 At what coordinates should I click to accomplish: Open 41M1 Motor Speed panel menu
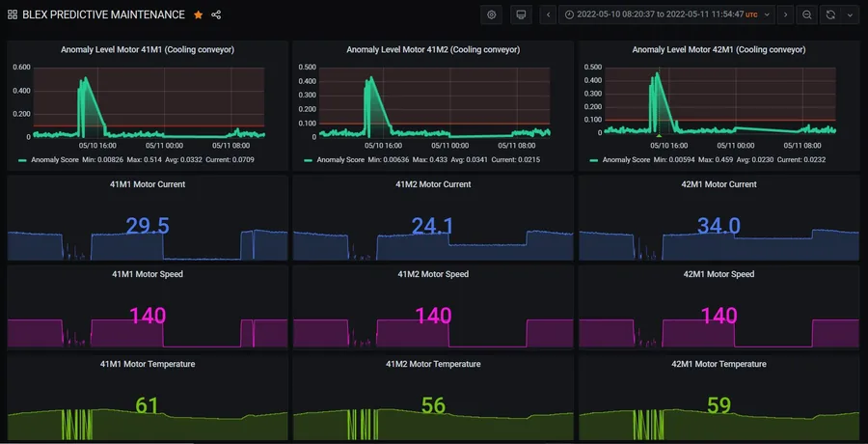pyautogui.click(x=148, y=274)
